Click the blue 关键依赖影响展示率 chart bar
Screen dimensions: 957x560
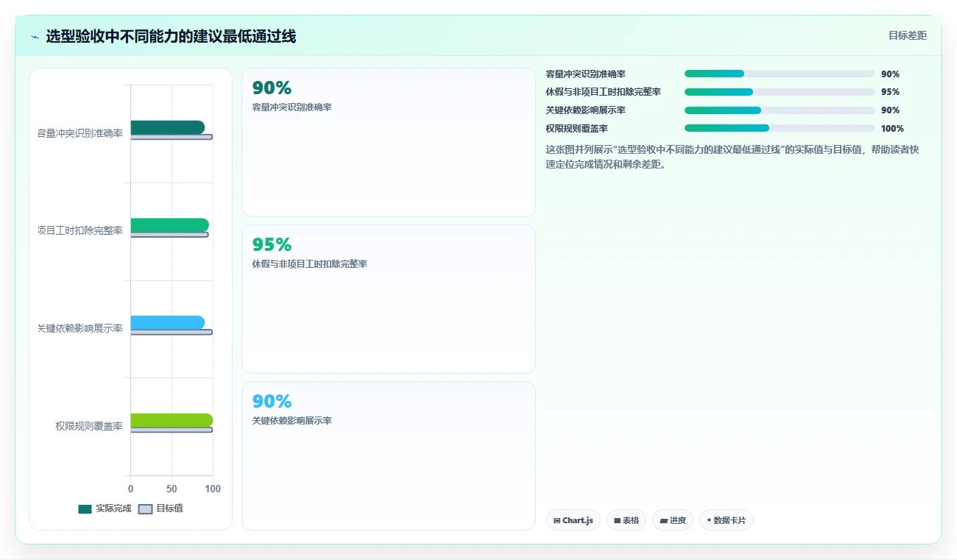168,322
